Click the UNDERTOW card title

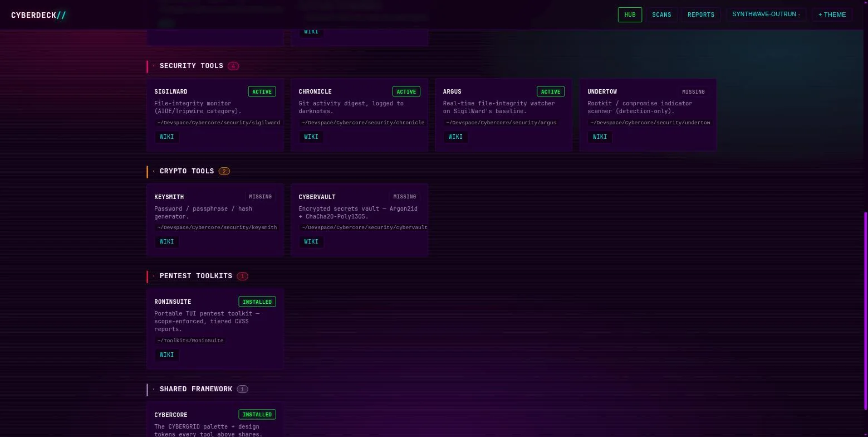point(602,92)
